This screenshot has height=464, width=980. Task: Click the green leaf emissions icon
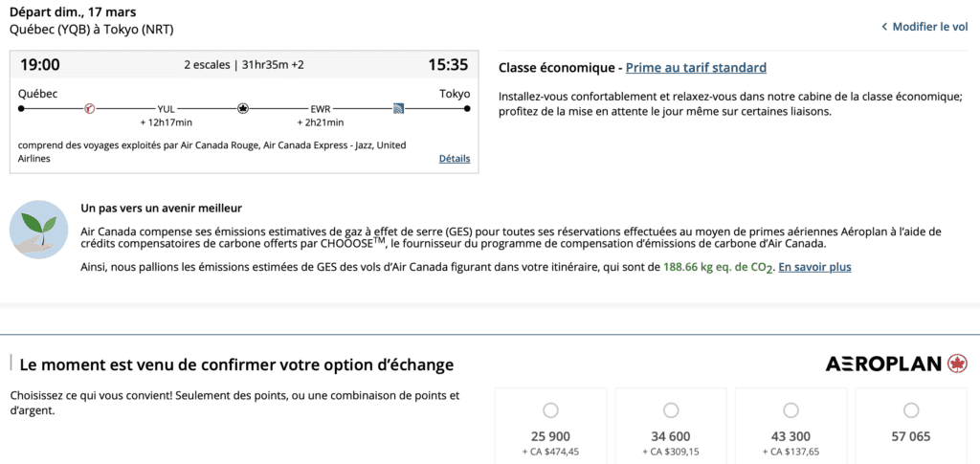(x=37, y=230)
